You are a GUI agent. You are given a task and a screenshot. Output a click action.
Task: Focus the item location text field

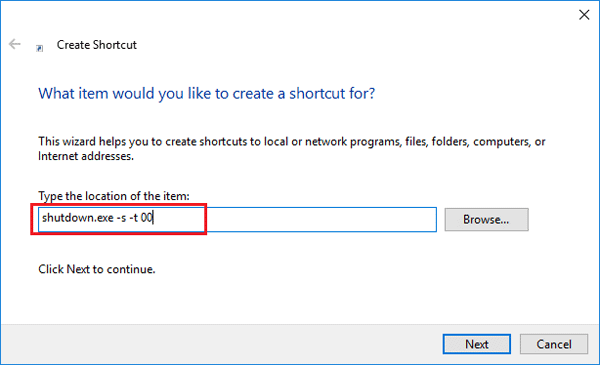click(x=237, y=219)
